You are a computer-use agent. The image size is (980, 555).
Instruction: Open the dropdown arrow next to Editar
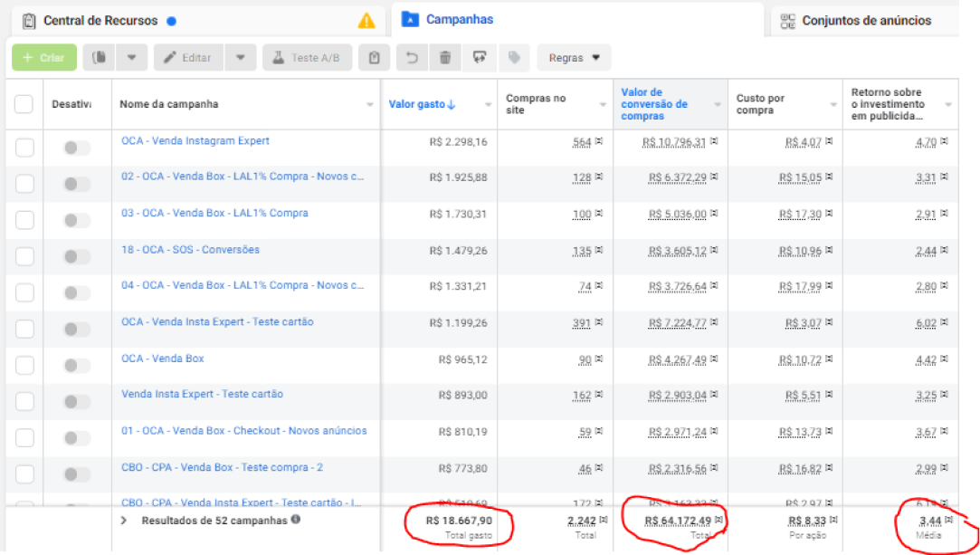pyautogui.click(x=240, y=58)
